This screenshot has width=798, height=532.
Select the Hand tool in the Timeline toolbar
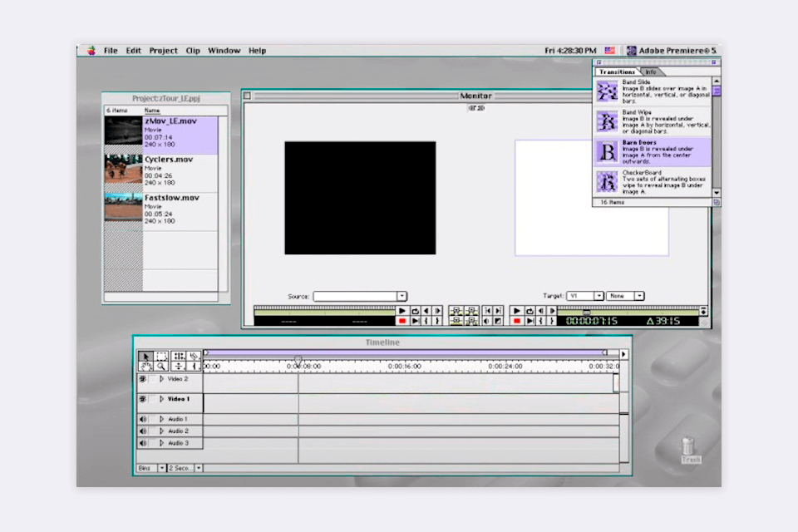(x=146, y=367)
